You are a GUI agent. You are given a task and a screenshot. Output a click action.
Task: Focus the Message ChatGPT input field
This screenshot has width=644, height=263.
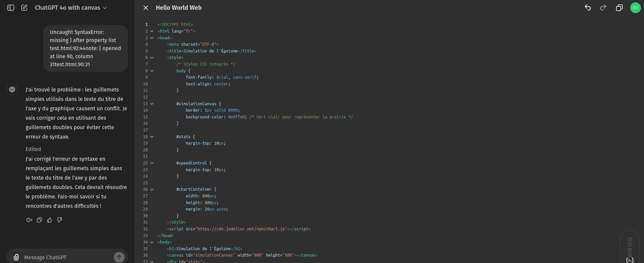(x=67, y=257)
